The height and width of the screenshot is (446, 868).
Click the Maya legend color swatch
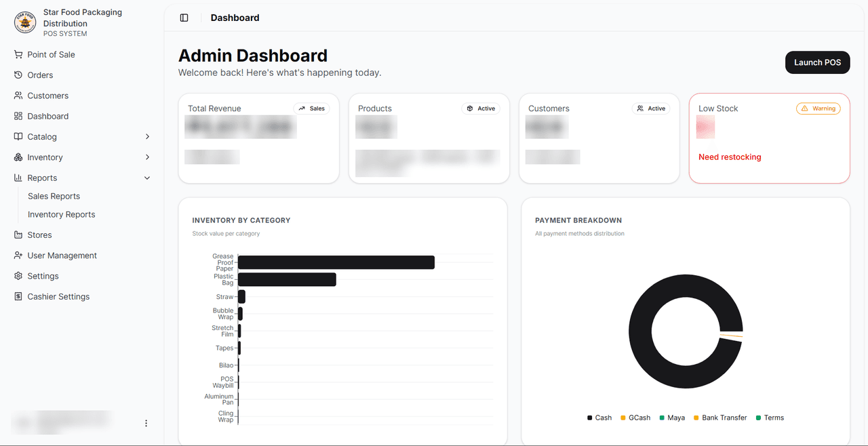click(662, 418)
